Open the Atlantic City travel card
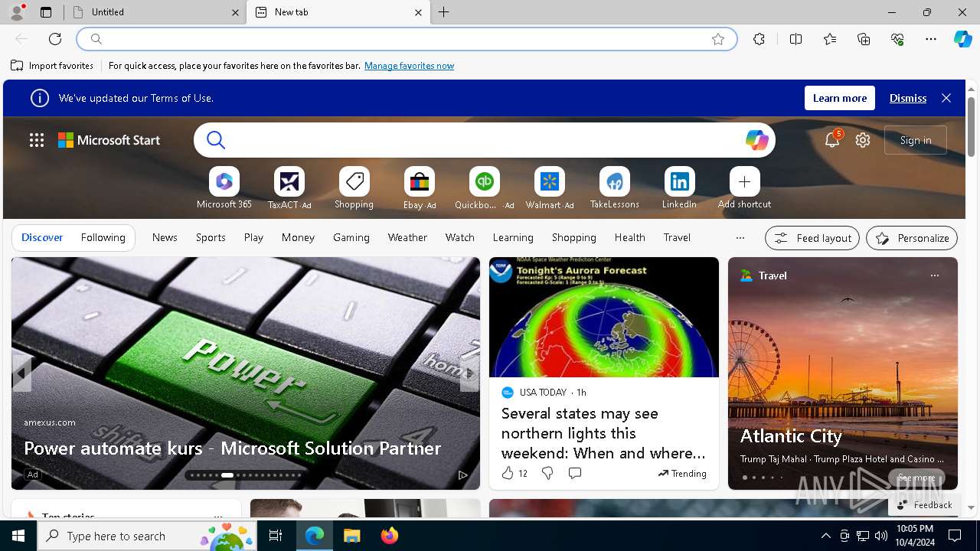 pyautogui.click(x=843, y=373)
